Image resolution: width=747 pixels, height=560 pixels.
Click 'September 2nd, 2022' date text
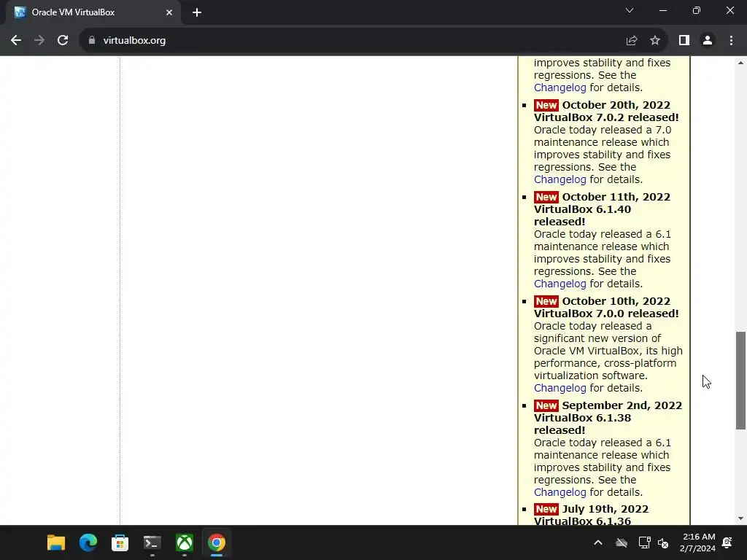622,405
